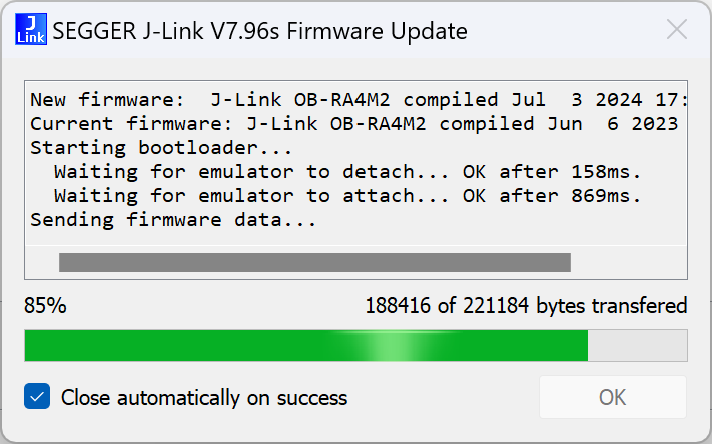Click the unfilled gray end of progress bar

point(638,345)
